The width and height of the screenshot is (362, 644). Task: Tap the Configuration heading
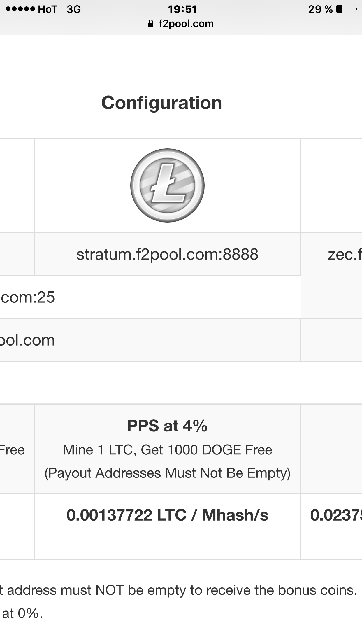point(161,103)
